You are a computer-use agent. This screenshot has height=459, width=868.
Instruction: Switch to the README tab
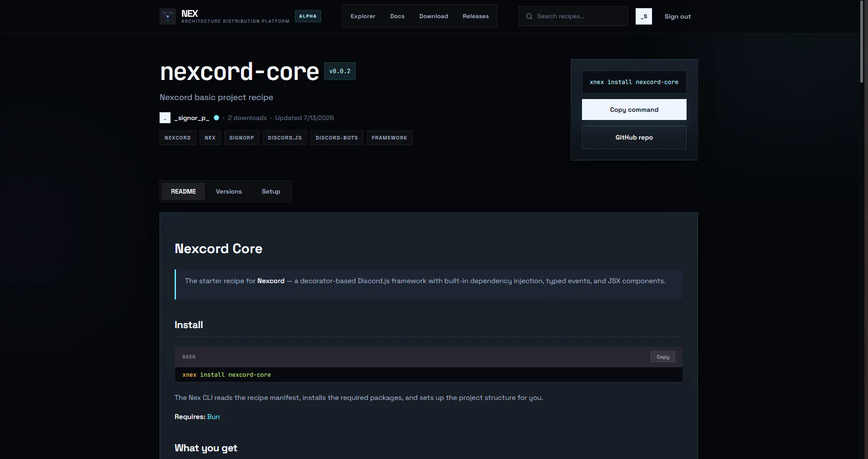click(x=183, y=191)
